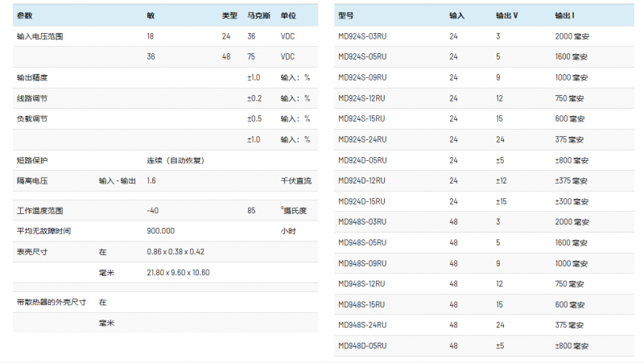
Task: Click the MD924D-15RU model cell
Action: (x=361, y=201)
